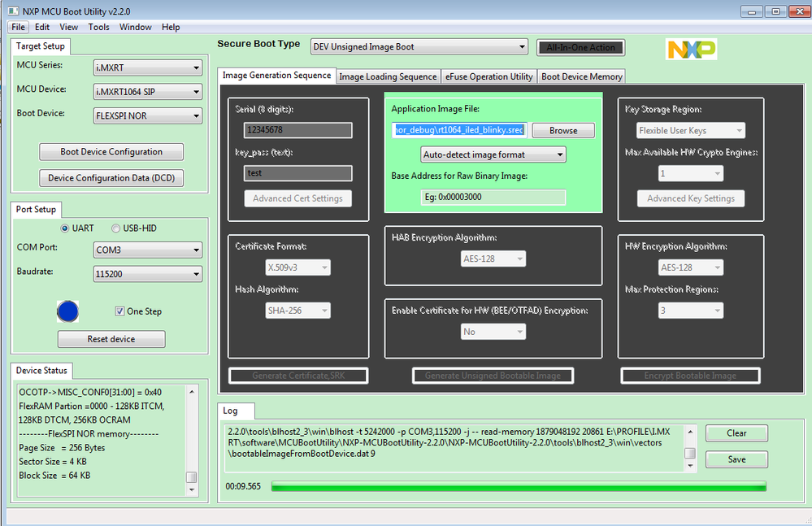Open the View menu

click(x=68, y=27)
